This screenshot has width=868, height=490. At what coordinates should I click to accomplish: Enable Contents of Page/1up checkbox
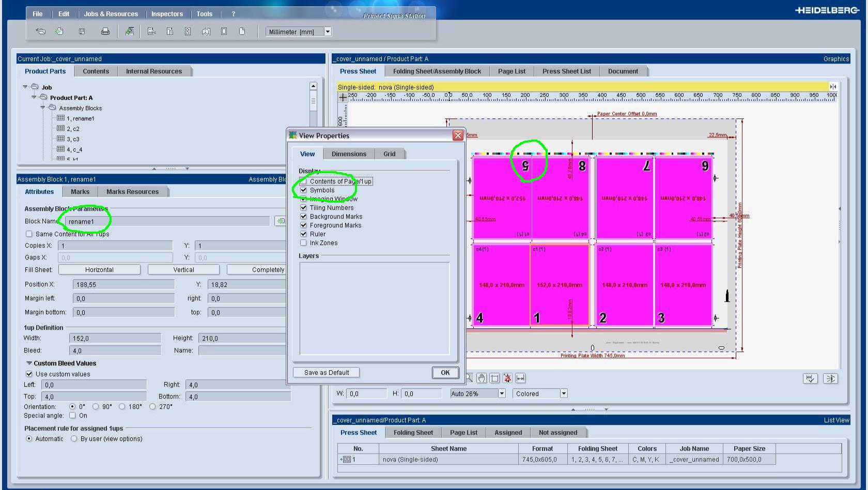pos(303,181)
